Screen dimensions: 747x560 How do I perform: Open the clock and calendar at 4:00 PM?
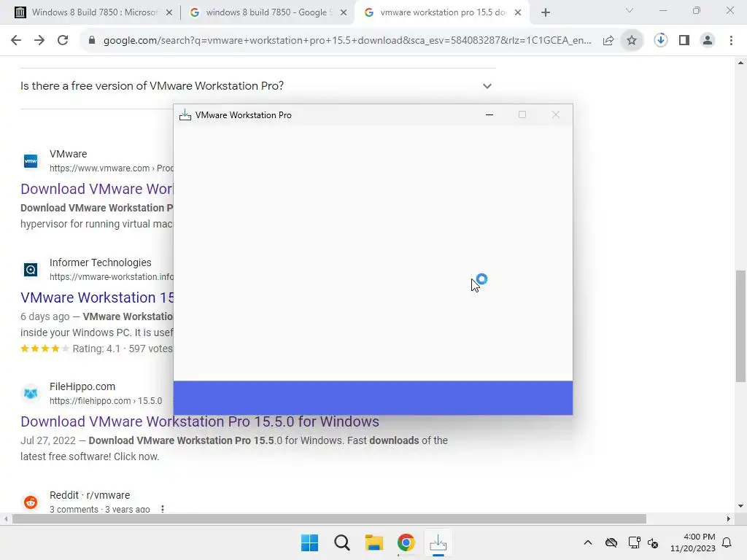(x=693, y=542)
